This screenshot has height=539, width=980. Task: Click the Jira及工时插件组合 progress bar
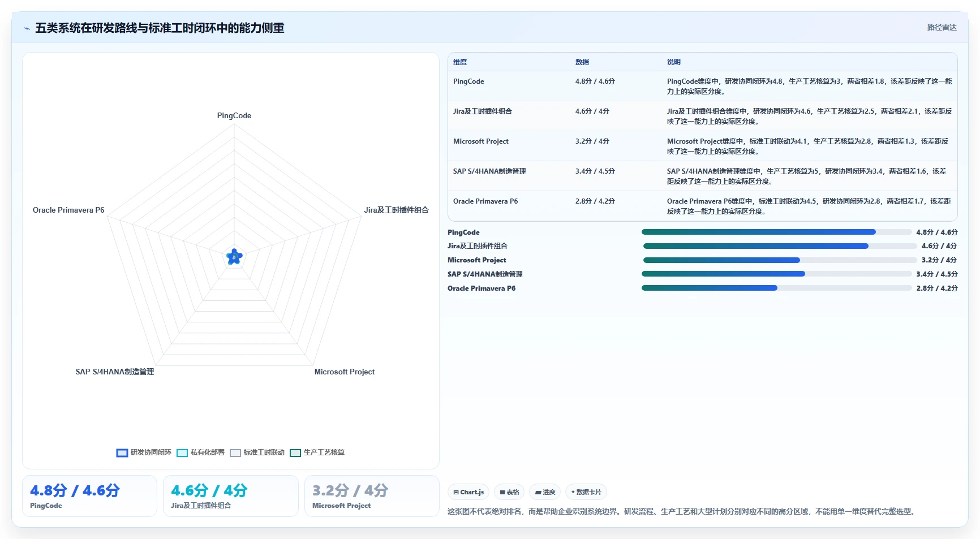pos(780,246)
